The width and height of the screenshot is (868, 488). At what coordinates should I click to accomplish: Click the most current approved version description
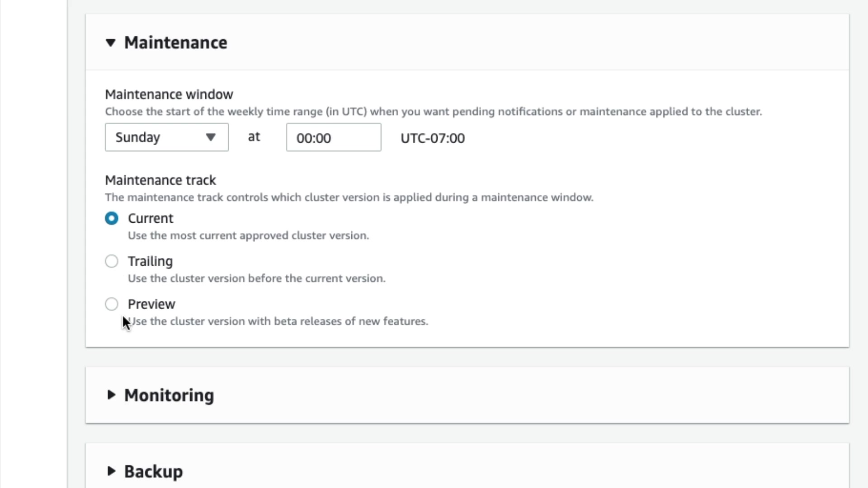point(248,235)
